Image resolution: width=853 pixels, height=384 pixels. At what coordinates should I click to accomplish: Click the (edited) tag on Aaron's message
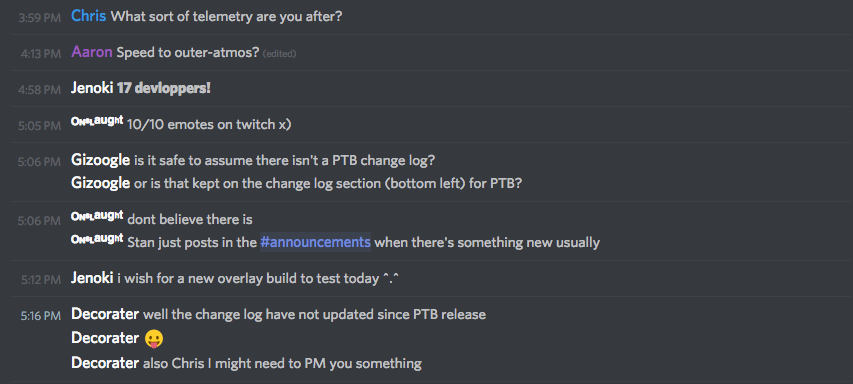pyautogui.click(x=279, y=54)
